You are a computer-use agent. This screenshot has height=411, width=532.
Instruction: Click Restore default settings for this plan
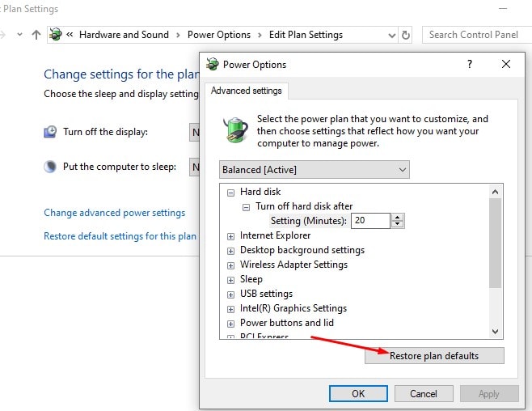120,236
